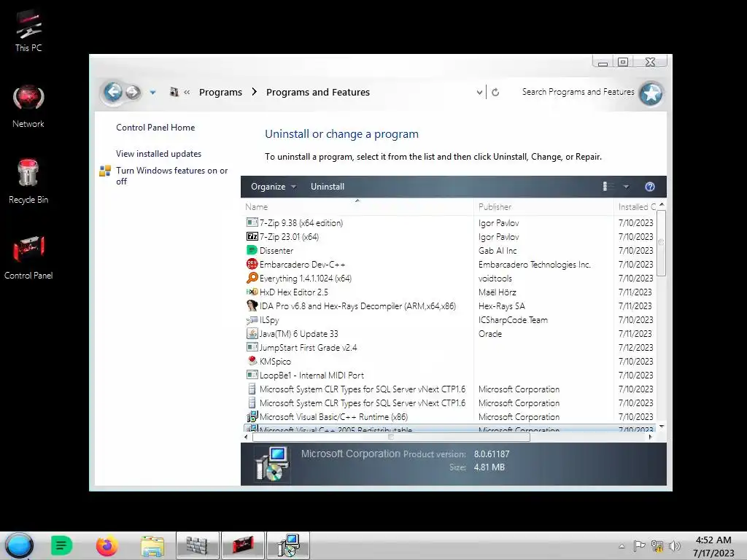Click the vertical scrollbar up arrow
The image size is (747, 560).
(661, 204)
